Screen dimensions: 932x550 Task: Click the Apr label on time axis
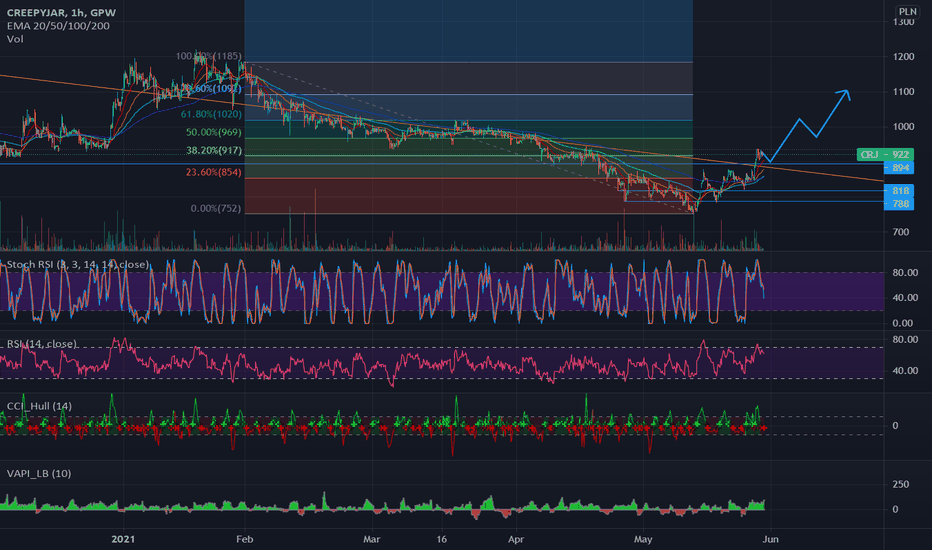(x=516, y=539)
